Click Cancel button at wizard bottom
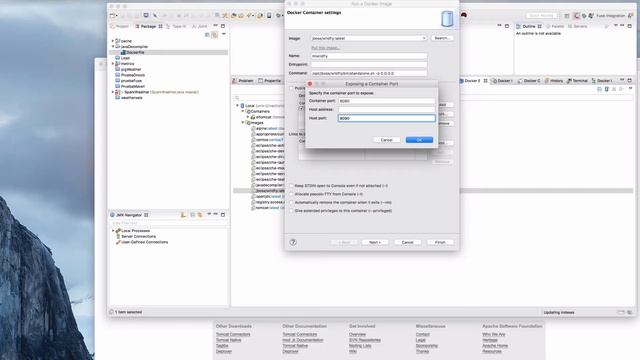The width and height of the screenshot is (640, 360). click(x=407, y=242)
